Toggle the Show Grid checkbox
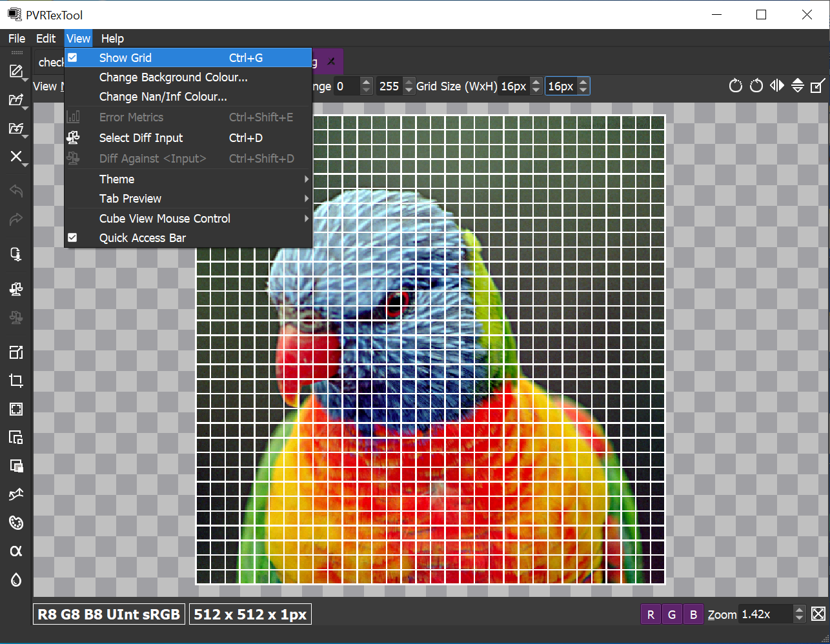 pos(72,57)
